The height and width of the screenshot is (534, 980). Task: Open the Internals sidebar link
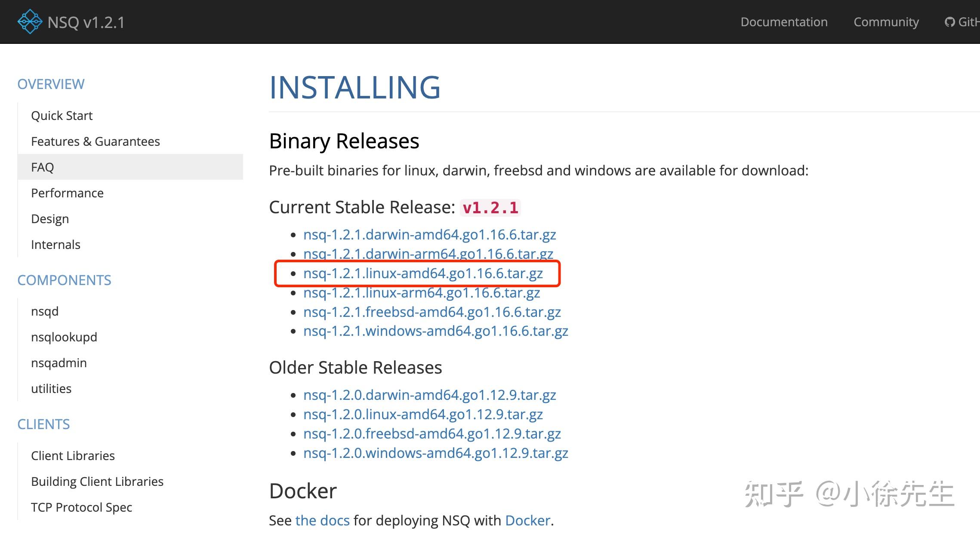tap(55, 245)
